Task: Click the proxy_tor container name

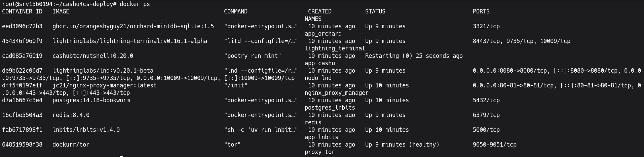Action: pos(319,152)
